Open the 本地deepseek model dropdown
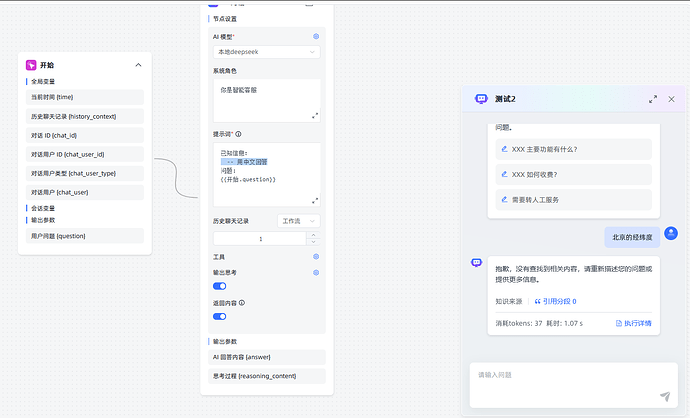 click(x=267, y=52)
